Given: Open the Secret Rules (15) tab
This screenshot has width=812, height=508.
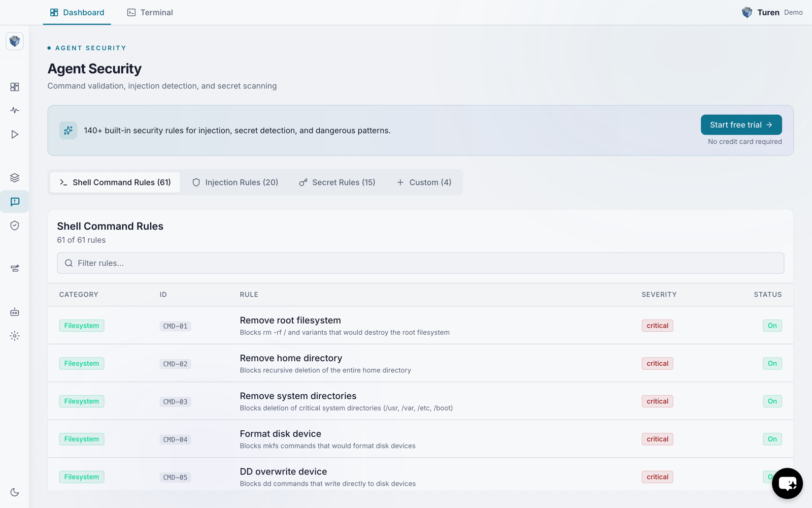Looking at the screenshot, I should 337,182.
